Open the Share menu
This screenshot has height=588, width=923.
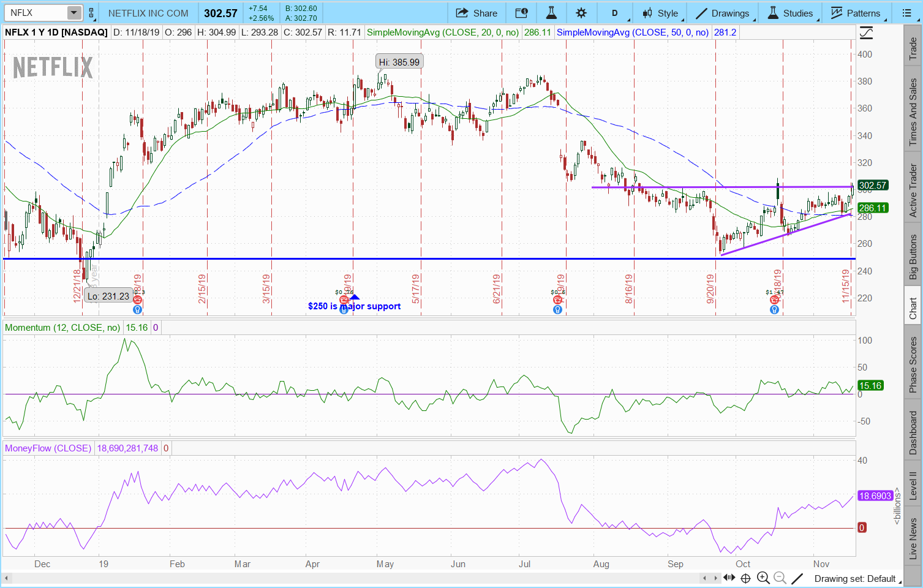tap(477, 13)
